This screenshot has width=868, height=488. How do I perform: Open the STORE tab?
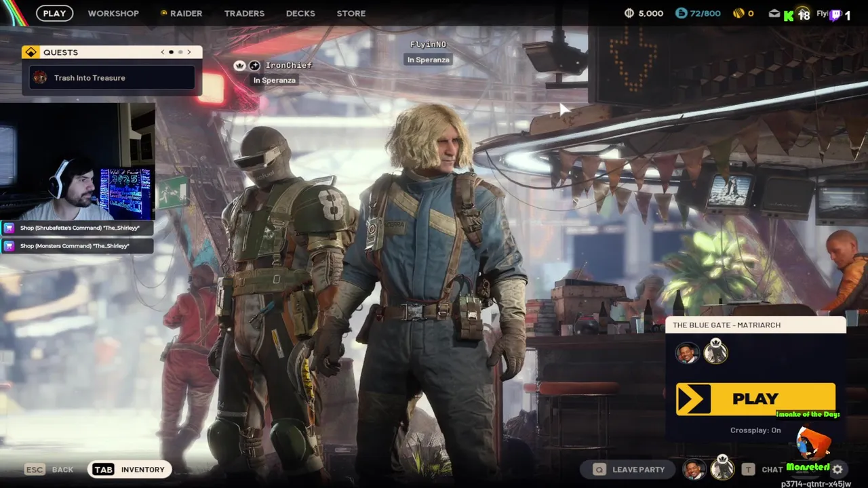(x=351, y=13)
